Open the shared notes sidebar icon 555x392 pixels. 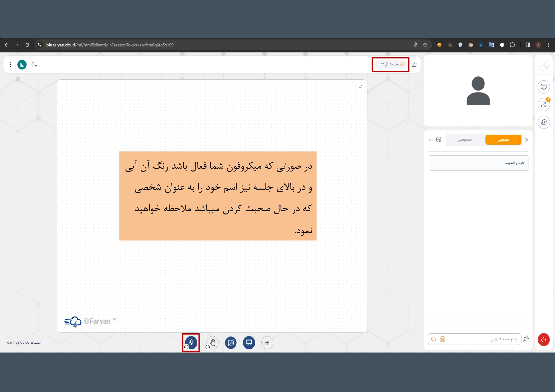(x=544, y=122)
